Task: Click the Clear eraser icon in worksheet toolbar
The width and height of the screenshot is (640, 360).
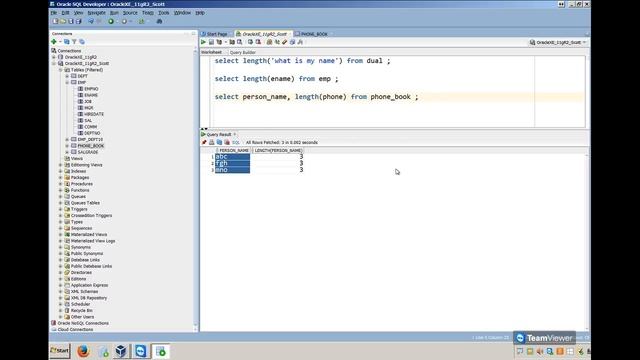Action: point(284,42)
